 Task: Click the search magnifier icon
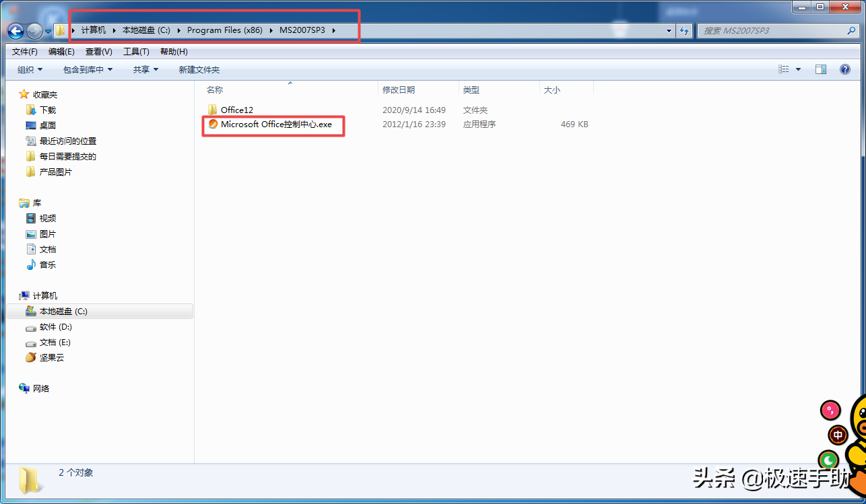pos(851,30)
